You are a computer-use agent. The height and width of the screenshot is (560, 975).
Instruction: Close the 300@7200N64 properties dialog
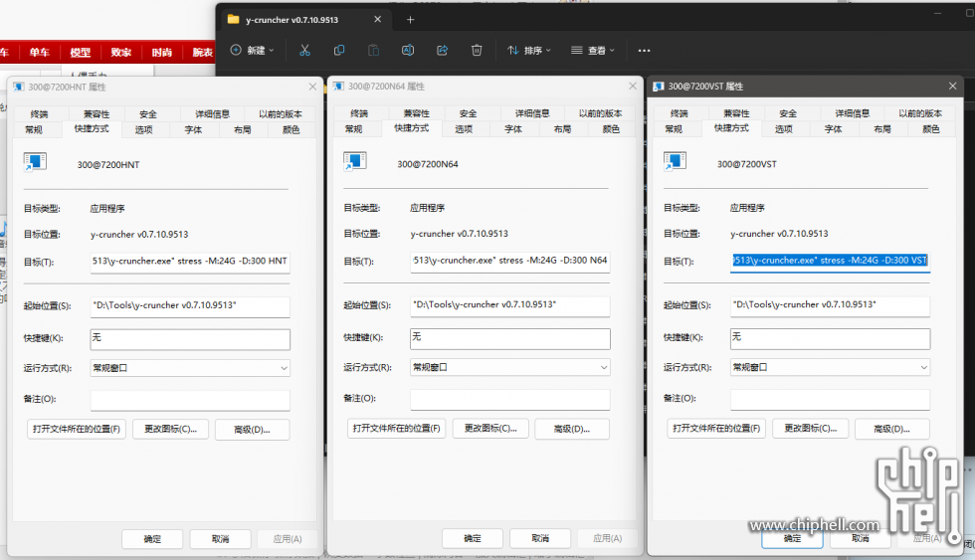633,86
